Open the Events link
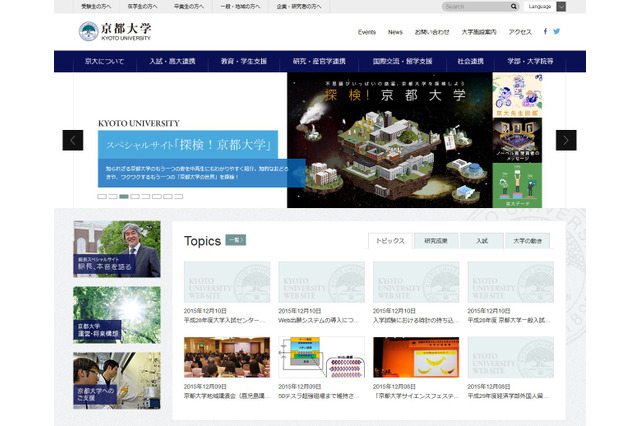Viewport: 640px width, 426px height. tap(367, 32)
